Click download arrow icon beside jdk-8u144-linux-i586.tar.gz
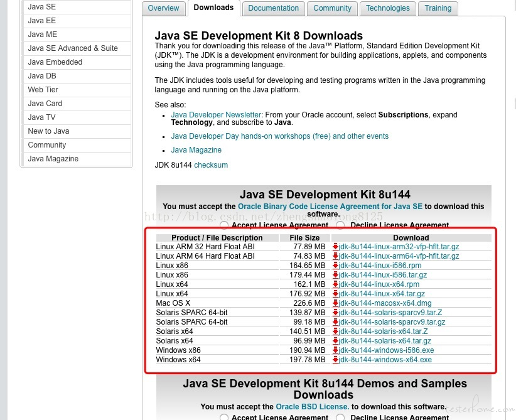 point(335,275)
